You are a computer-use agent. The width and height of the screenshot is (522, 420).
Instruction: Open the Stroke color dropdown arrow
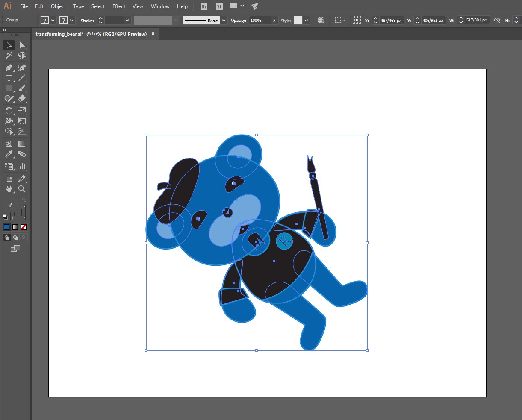[x=72, y=20]
